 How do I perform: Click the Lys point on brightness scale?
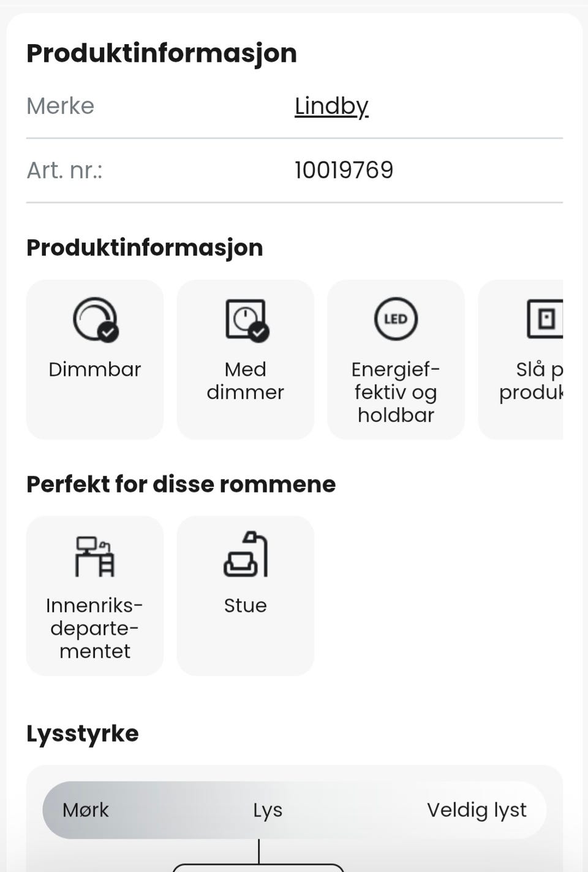[268, 810]
